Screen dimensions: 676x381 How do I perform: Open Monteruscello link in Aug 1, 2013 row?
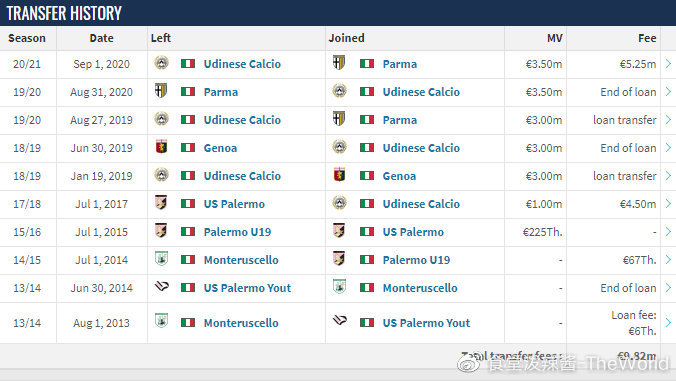pyautogui.click(x=241, y=323)
